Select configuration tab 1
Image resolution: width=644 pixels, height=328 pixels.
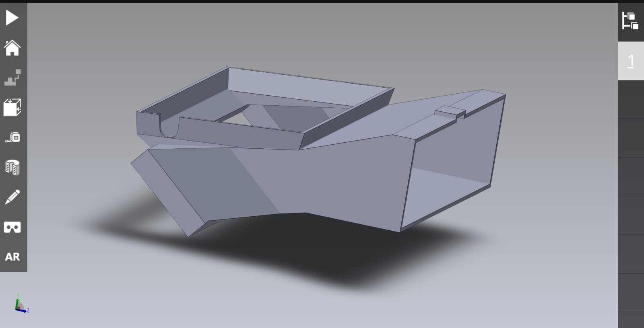(630, 61)
